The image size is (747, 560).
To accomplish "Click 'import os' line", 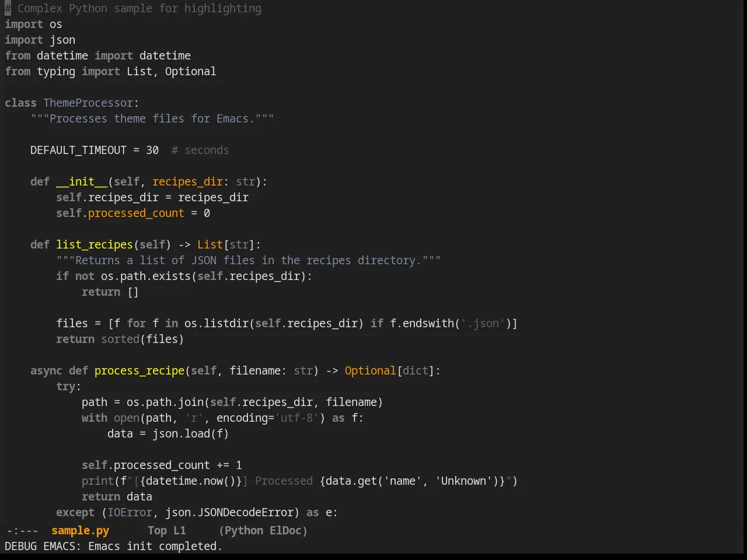I will click(x=33, y=24).
